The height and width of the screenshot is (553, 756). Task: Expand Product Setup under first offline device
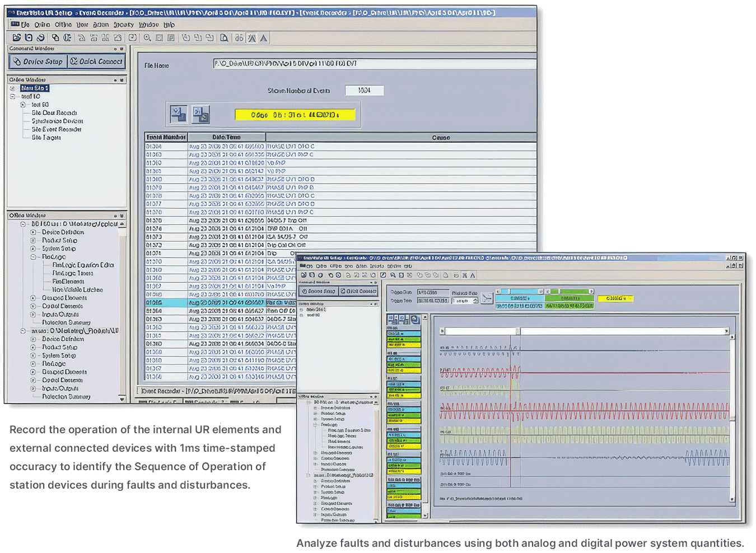[33, 240]
